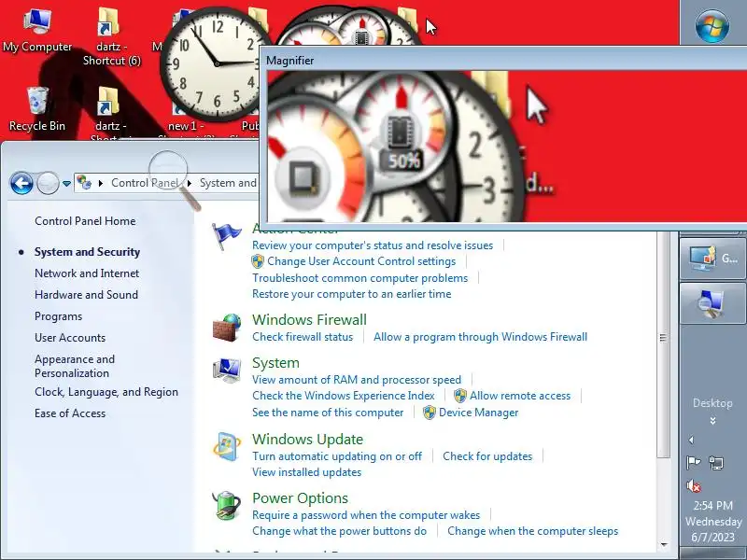This screenshot has height=560, width=747.
Task: Click View installed updates
Action: (307, 473)
